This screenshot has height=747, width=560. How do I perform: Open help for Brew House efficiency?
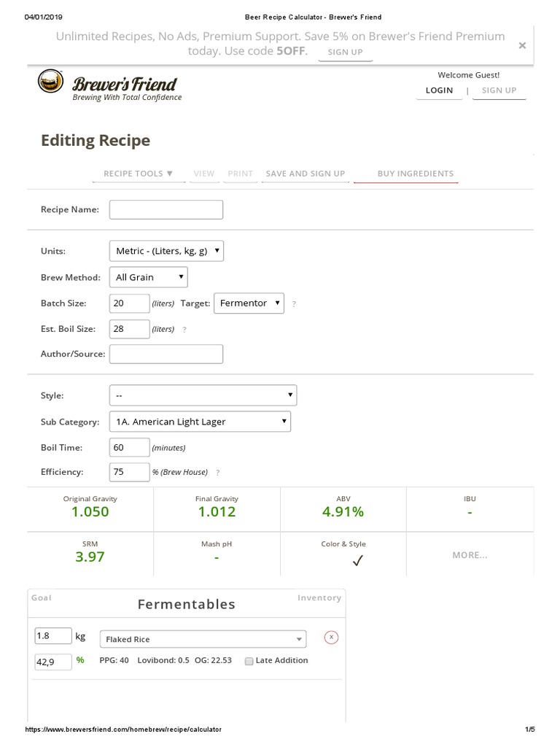[x=217, y=473]
